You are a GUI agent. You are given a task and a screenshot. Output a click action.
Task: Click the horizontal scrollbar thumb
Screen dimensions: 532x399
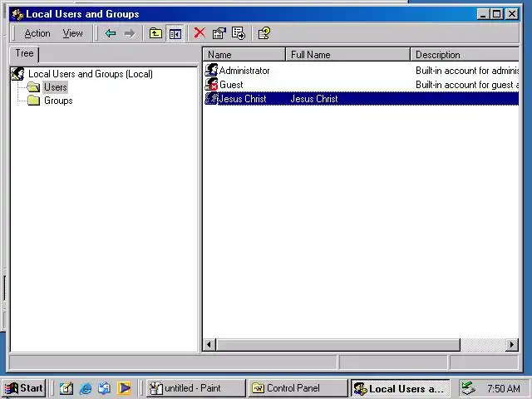pos(338,345)
